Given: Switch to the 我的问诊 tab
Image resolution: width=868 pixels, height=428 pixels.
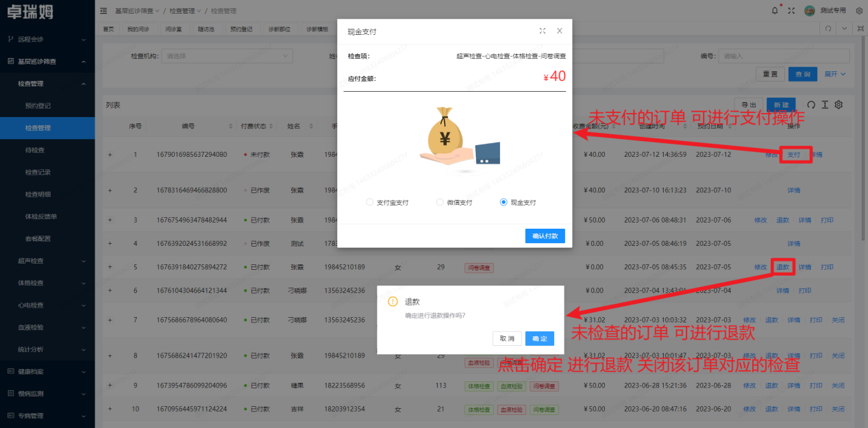Looking at the screenshot, I should point(138,29).
